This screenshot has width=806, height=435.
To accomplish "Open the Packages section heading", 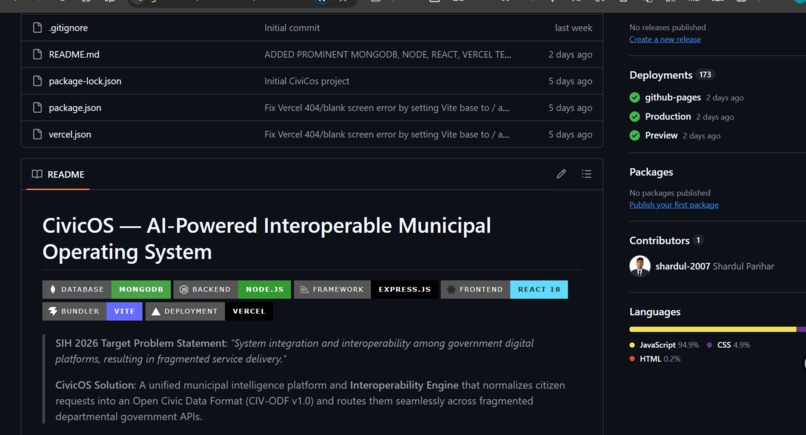I will [x=651, y=172].
